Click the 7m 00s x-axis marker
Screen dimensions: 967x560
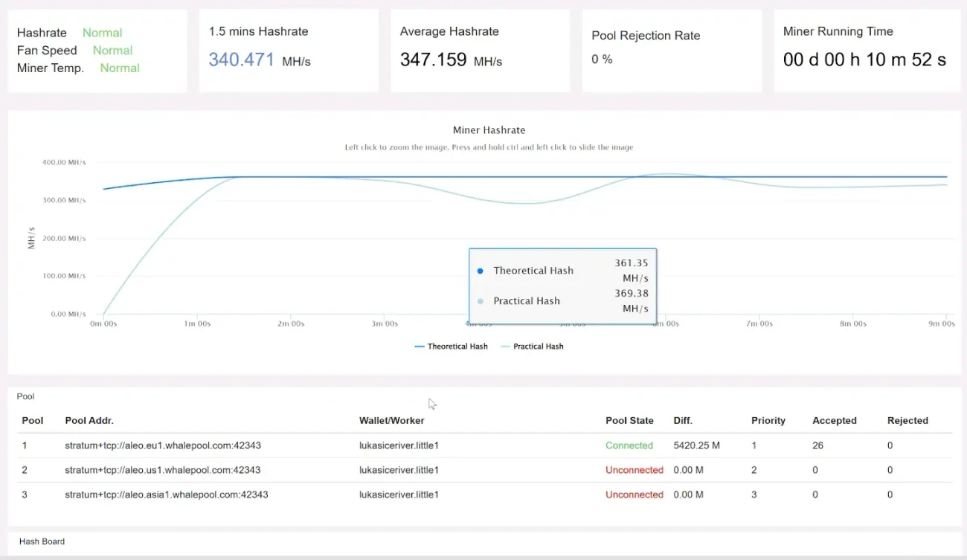[759, 324]
